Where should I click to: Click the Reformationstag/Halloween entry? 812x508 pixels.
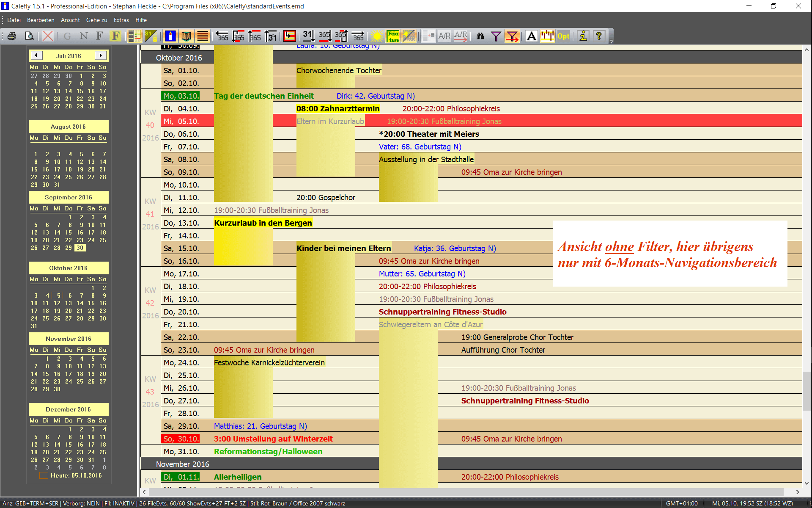coord(268,452)
